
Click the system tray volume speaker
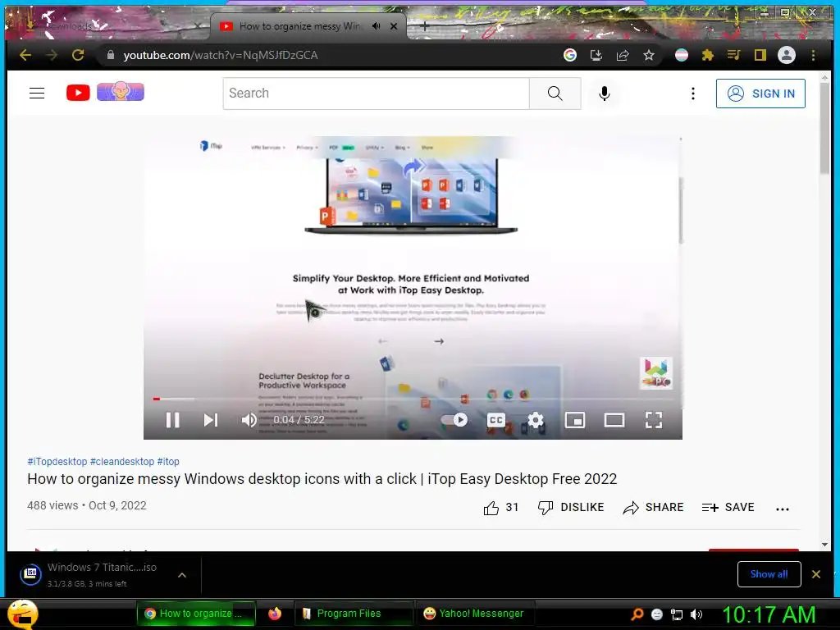coord(696,614)
